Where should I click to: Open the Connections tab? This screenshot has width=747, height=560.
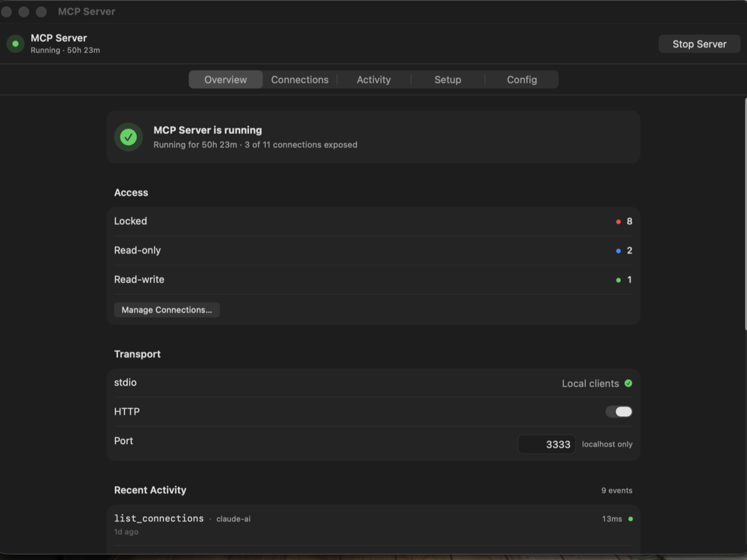(300, 80)
